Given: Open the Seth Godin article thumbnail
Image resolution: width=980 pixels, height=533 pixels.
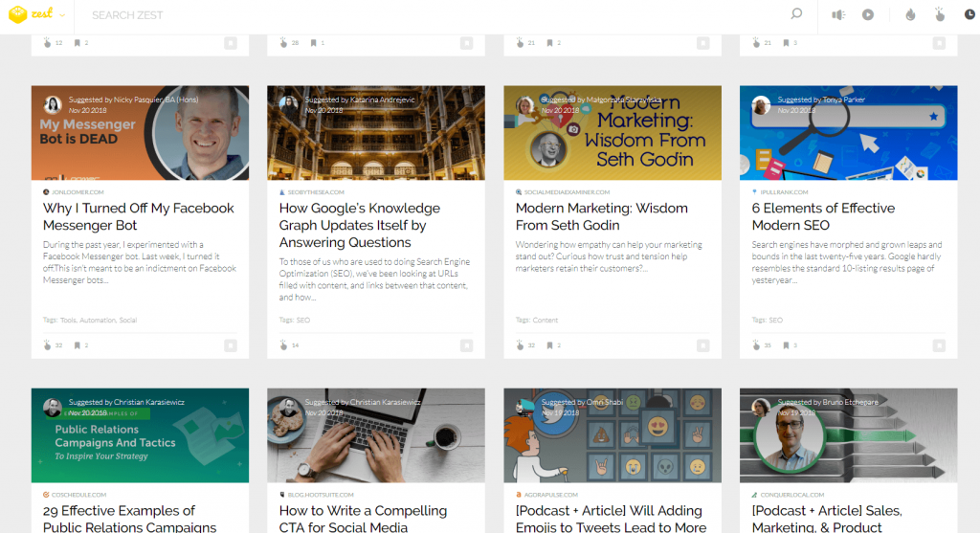Looking at the screenshot, I should point(612,132).
